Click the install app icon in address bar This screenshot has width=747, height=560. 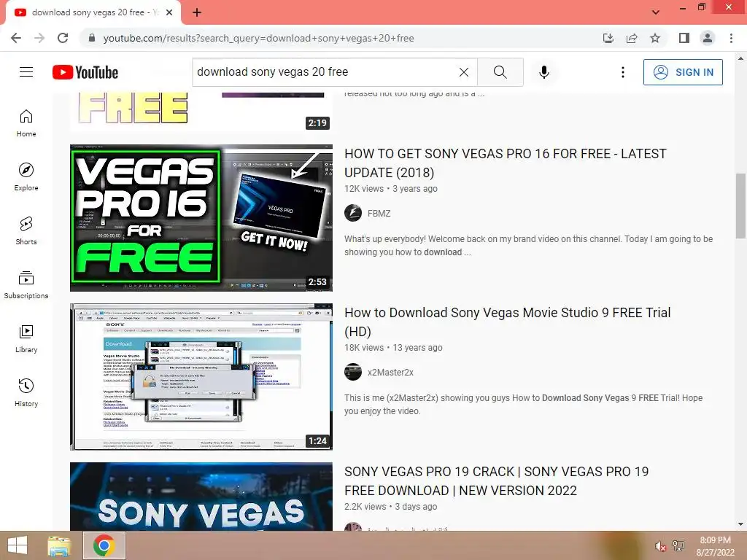point(608,38)
